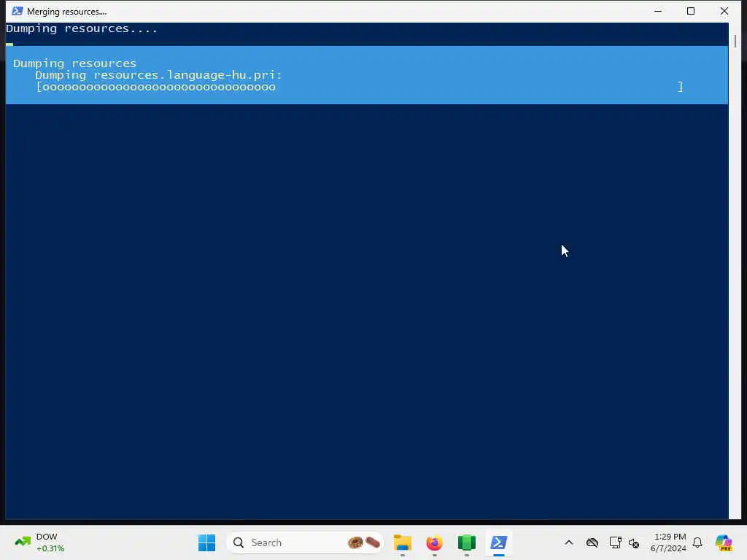
Task: Click the muted volume tray icon
Action: pyautogui.click(x=634, y=542)
